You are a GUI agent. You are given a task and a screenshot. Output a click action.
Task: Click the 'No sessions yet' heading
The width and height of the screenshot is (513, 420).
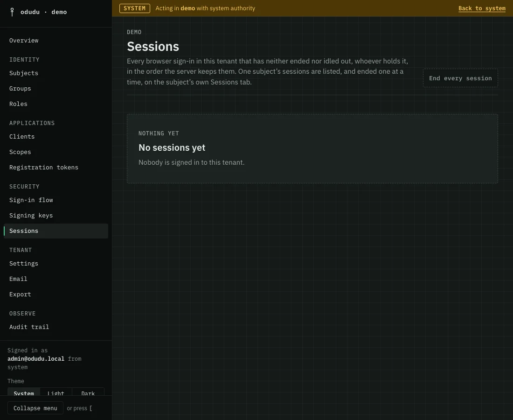(172, 147)
